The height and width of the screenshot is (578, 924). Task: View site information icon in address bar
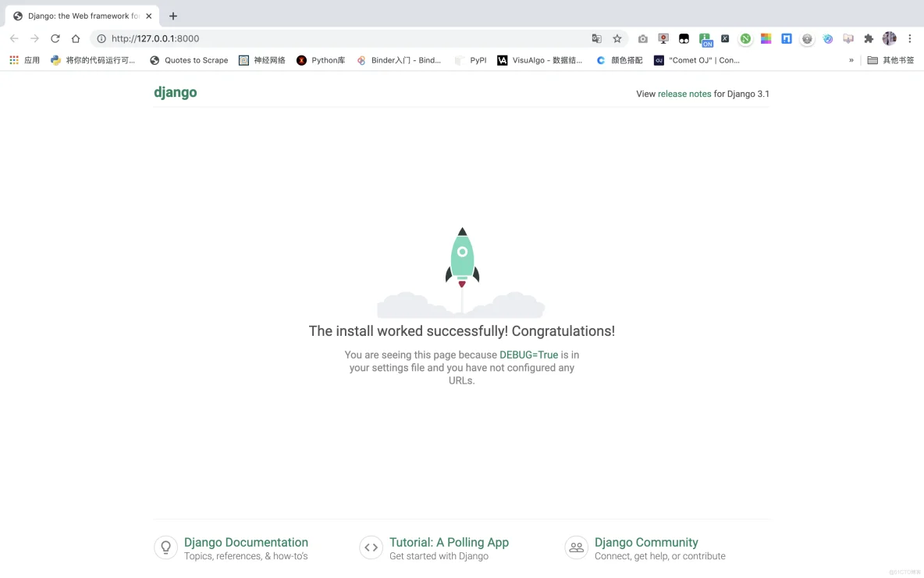101,38
